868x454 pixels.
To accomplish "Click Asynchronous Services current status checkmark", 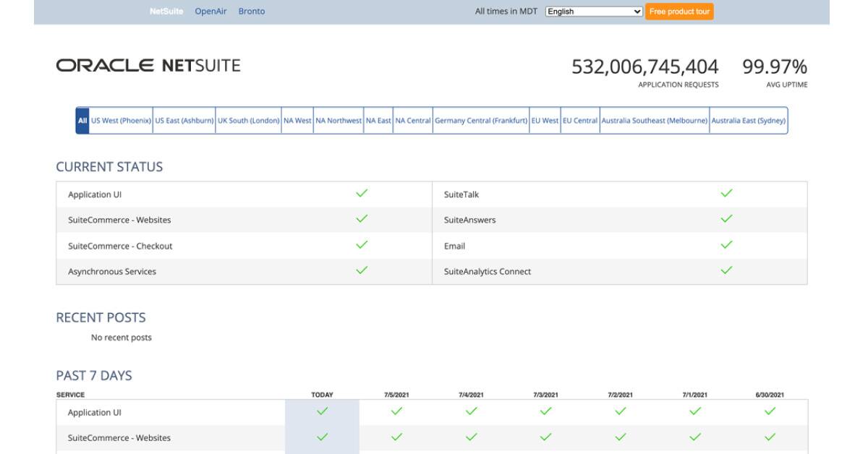I will [362, 270].
